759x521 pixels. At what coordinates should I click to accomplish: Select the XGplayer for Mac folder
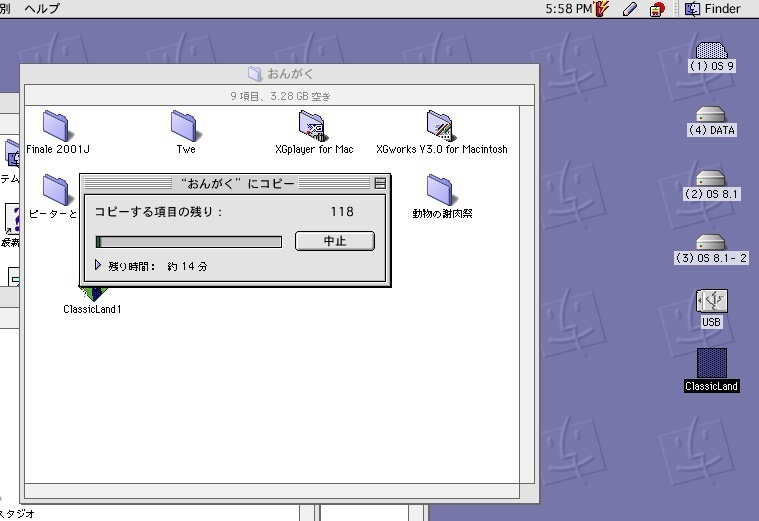[312, 126]
